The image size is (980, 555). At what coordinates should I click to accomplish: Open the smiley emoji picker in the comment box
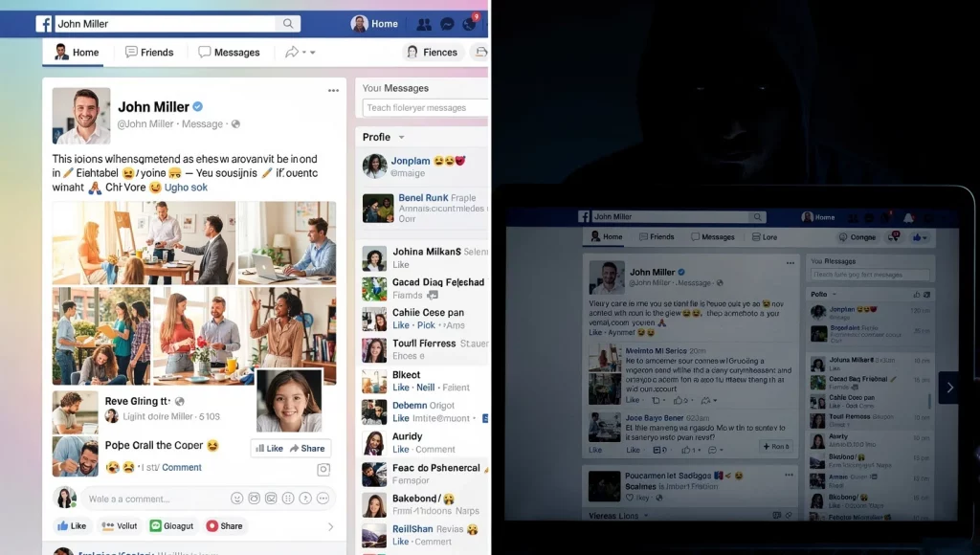[x=237, y=499]
